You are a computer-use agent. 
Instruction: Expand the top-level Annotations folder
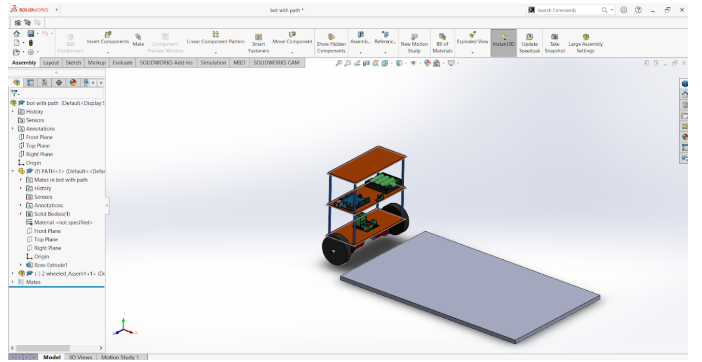(x=13, y=128)
